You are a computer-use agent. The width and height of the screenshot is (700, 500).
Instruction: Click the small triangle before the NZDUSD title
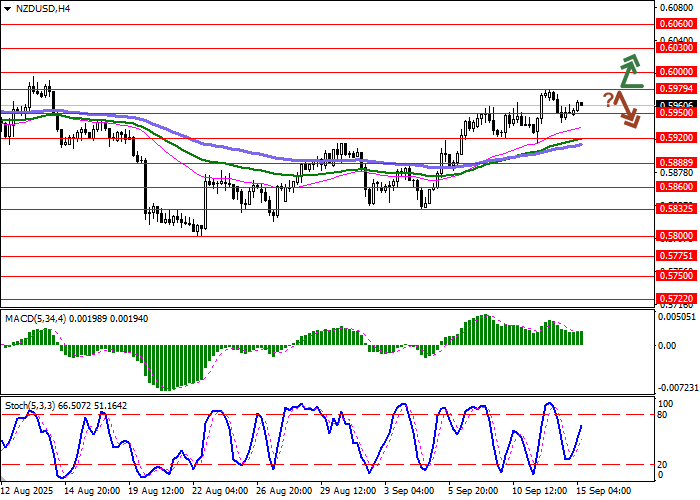coord(6,8)
